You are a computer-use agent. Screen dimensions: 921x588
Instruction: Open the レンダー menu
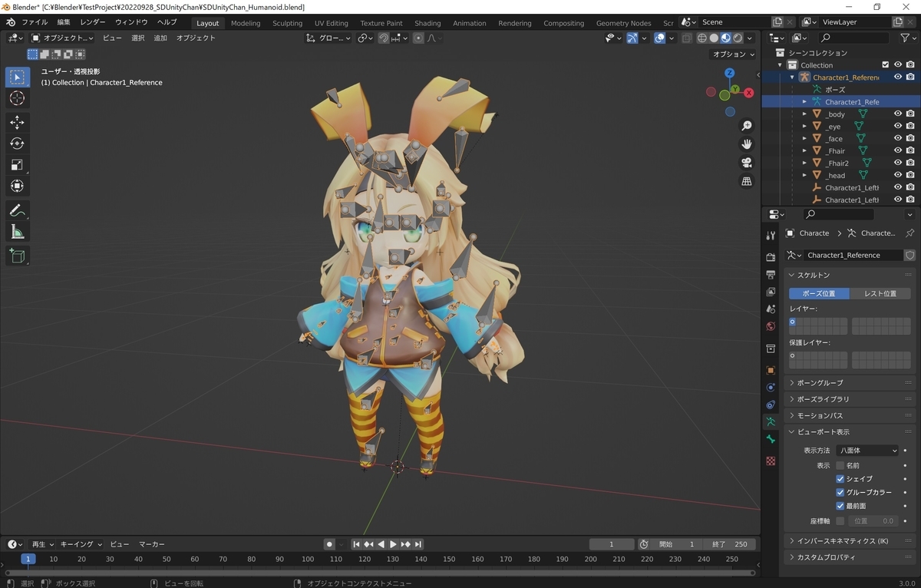tap(93, 23)
